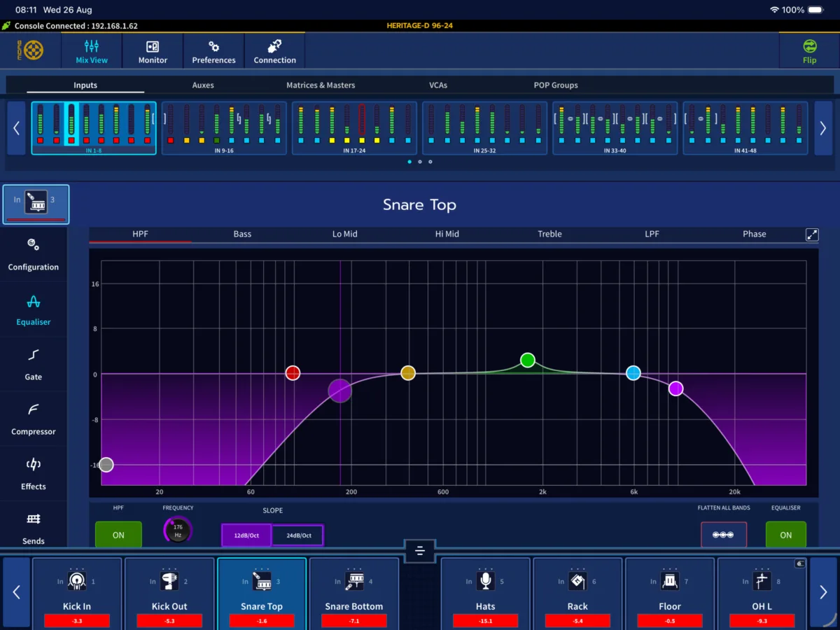
Task: Select the Bass band tab
Action: tap(242, 234)
